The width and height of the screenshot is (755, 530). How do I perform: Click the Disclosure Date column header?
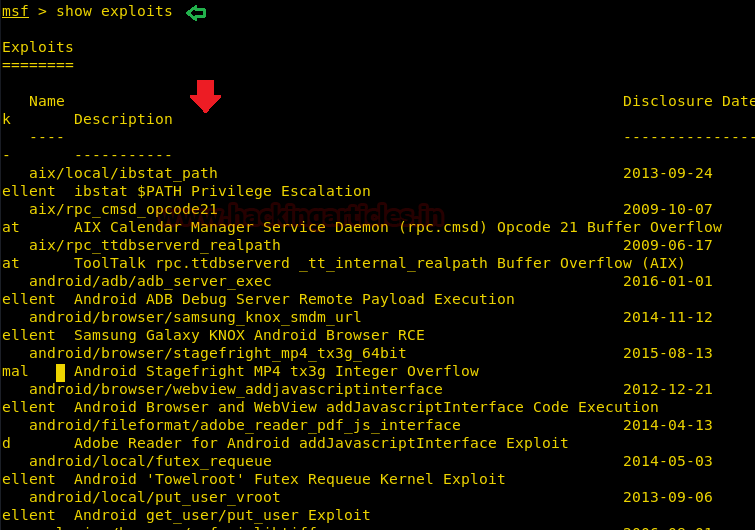coord(689,101)
